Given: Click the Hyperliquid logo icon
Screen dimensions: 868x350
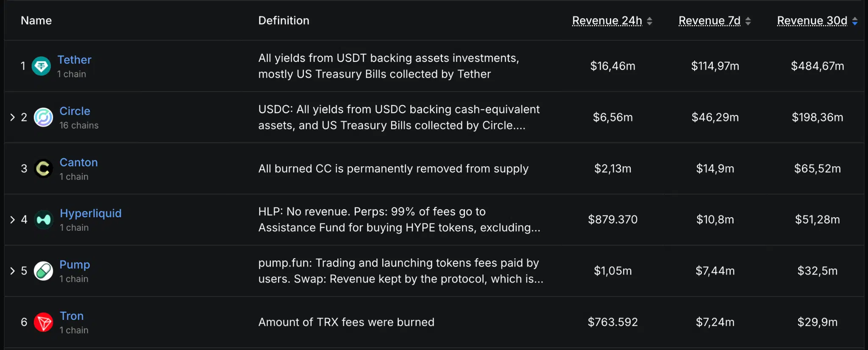Looking at the screenshot, I should pyautogui.click(x=44, y=220).
